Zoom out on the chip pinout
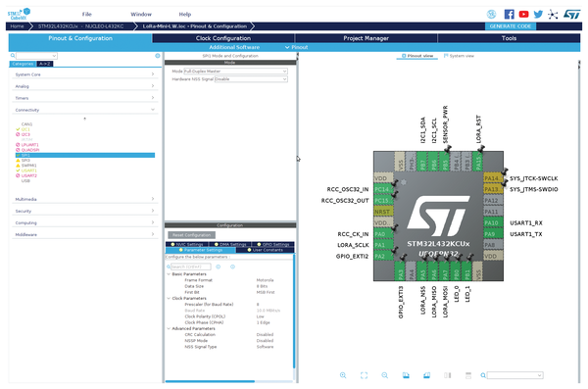The width and height of the screenshot is (588, 389). click(x=385, y=375)
